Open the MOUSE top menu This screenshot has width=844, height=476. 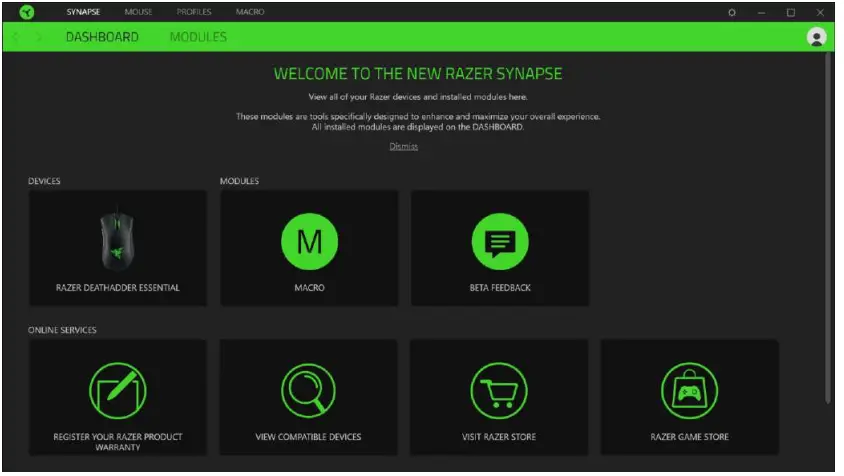point(139,12)
